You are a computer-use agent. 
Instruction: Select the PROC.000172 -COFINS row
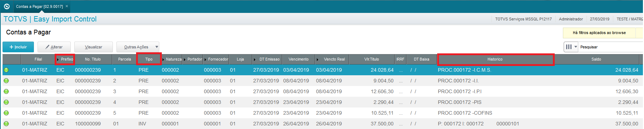[x=321, y=113]
